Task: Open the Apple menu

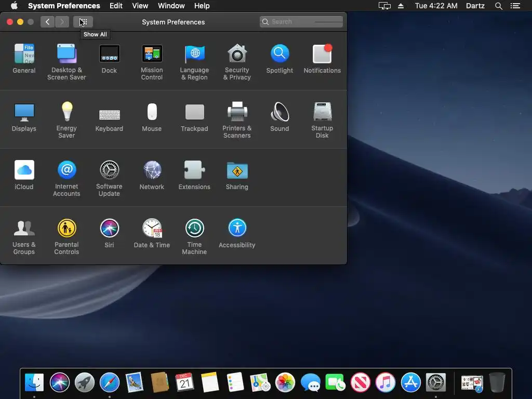Action: [14, 6]
